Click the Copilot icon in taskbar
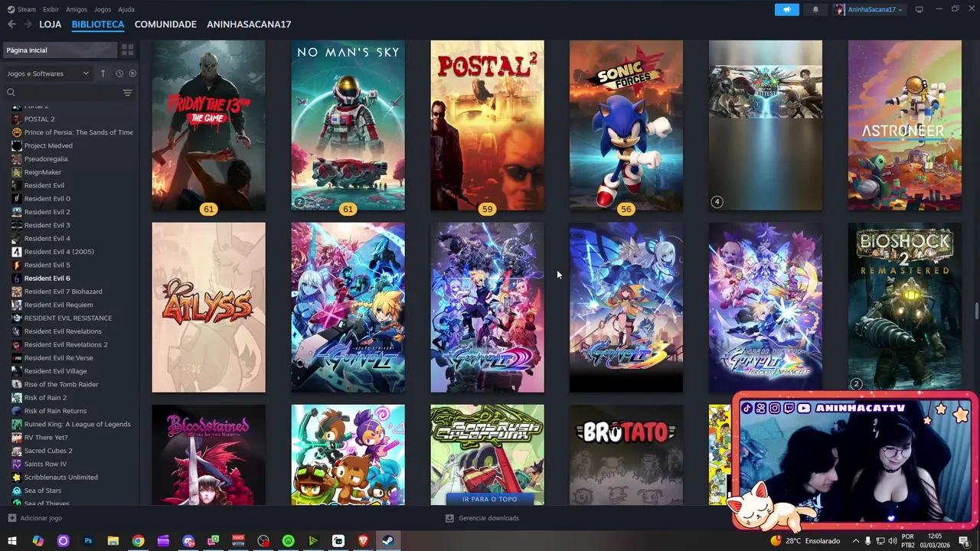 click(38, 541)
